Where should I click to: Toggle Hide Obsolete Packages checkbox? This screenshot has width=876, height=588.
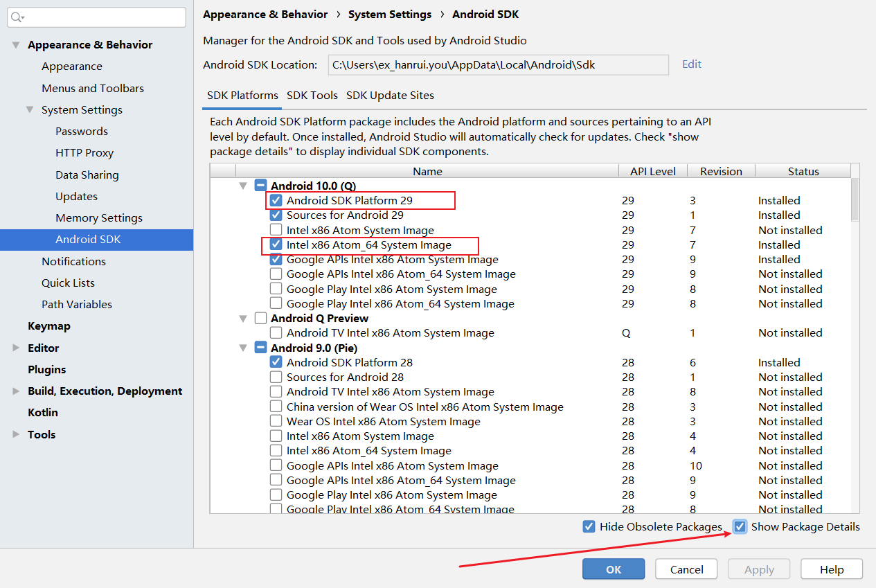589,526
